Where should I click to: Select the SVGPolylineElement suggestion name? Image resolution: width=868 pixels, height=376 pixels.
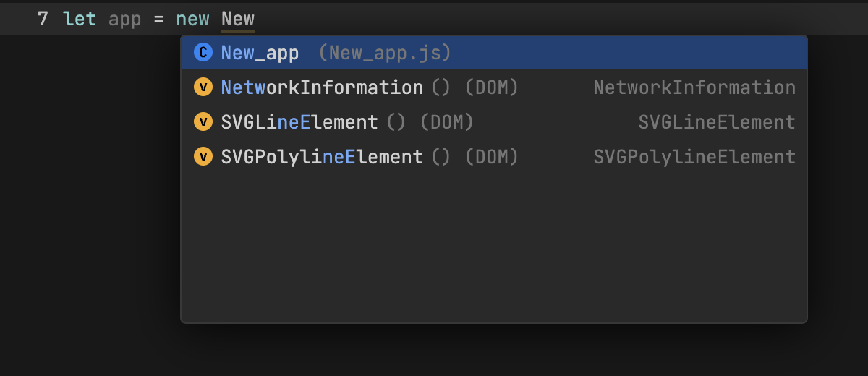pyautogui.click(x=322, y=157)
